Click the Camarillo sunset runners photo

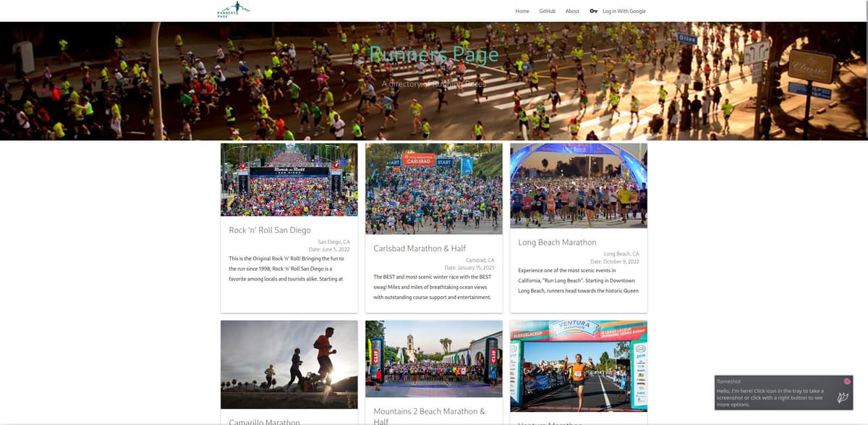pyautogui.click(x=289, y=365)
